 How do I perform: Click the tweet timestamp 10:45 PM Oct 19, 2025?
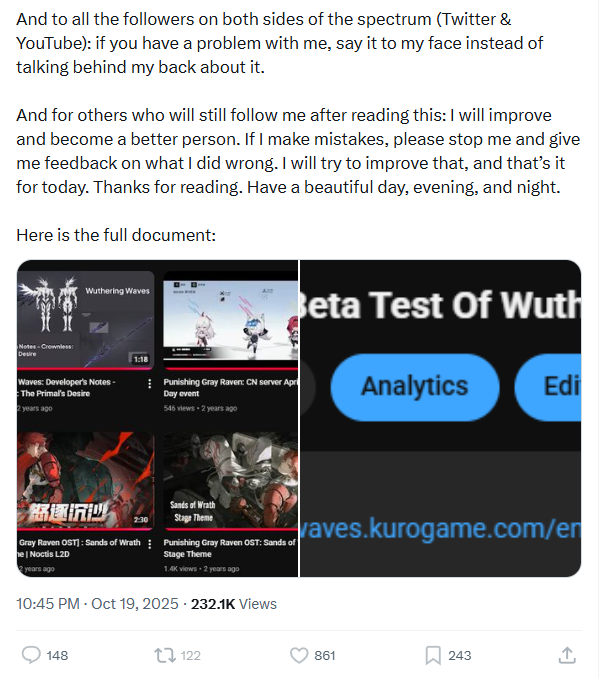click(x=97, y=604)
